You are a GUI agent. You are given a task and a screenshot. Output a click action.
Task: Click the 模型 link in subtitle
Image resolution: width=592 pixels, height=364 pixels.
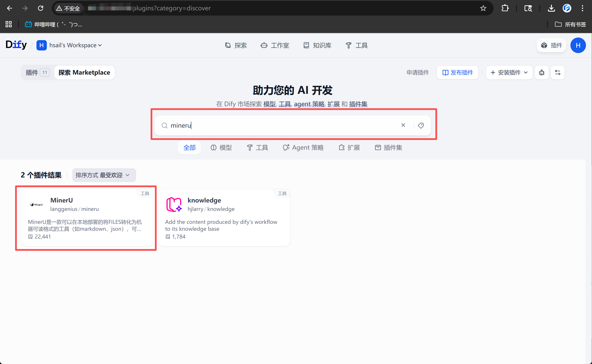[x=269, y=104]
